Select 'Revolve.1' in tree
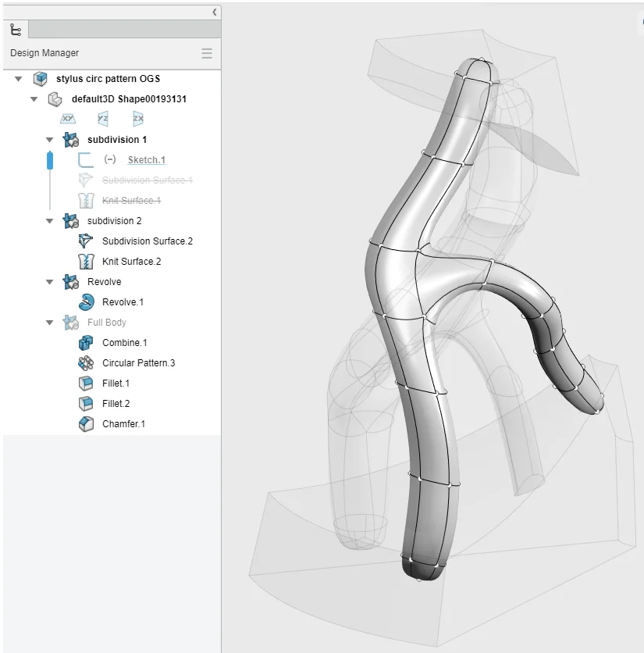 click(x=123, y=302)
